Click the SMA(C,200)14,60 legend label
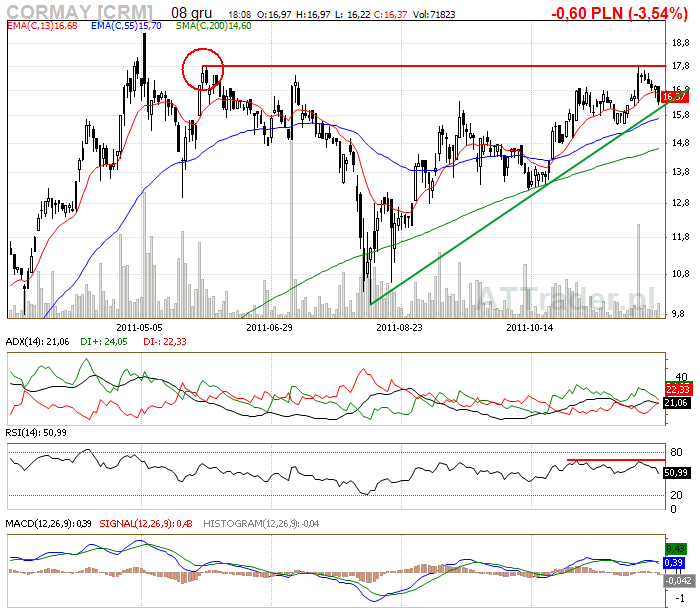Viewport: 700px width, 613px height. tap(213, 26)
